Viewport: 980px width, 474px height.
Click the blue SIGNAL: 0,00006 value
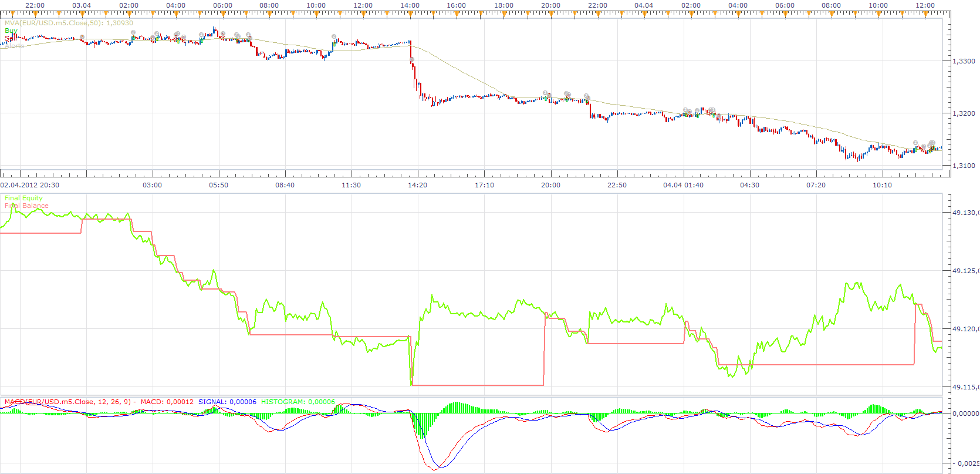pyautogui.click(x=227, y=402)
